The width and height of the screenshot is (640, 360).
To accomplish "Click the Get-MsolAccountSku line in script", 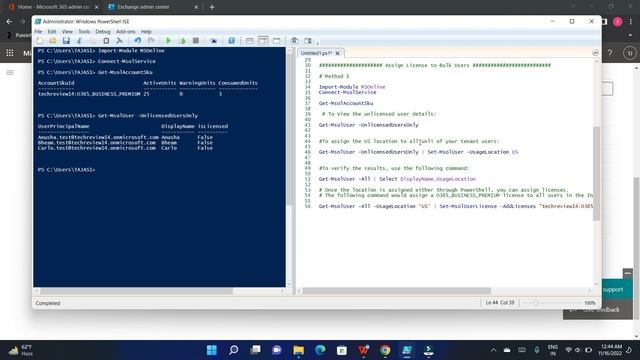I will [346, 103].
